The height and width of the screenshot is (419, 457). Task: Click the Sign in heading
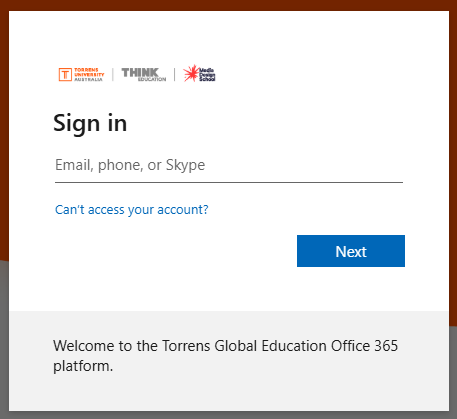point(90,123)
